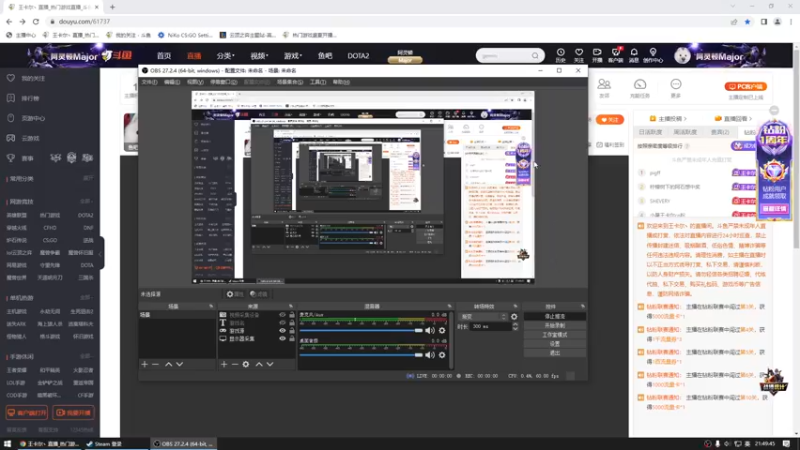
Task: Toggle lock on 显示器采集 source
Action: pos(292,338)
